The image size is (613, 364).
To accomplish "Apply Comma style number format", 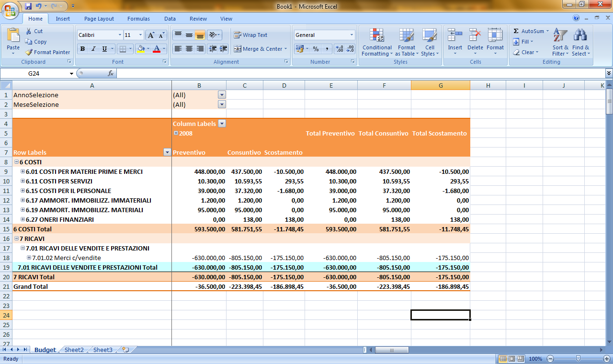I will pos(327,49).
